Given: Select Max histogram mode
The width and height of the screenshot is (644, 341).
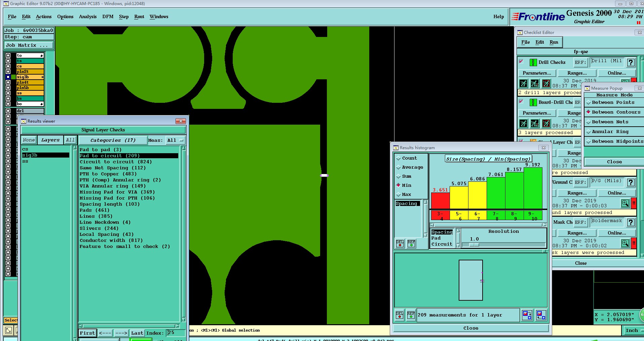Looking at the screenshot, I should pyautogui.click(x=404, y=195).
